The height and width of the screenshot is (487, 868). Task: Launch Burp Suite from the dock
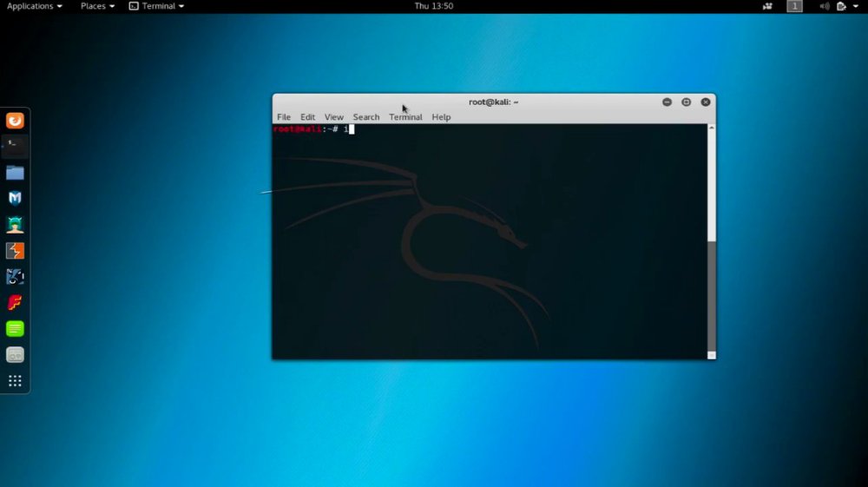click(x=15, y=251)
